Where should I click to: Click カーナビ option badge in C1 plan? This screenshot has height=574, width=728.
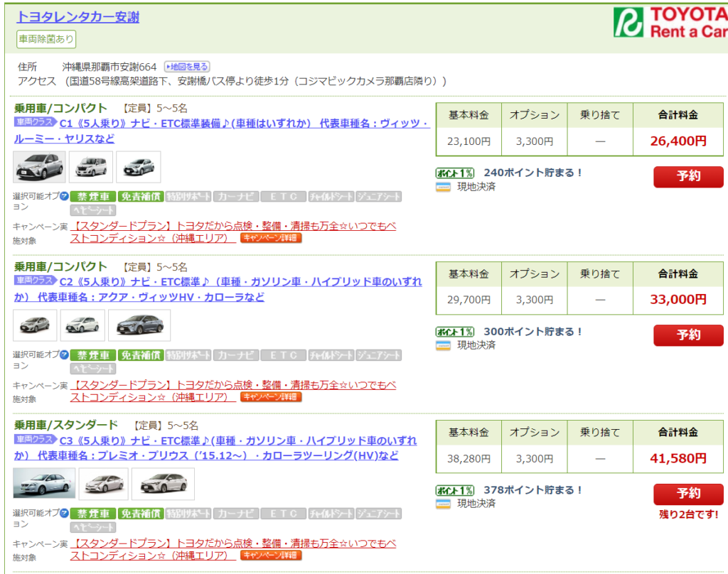pos(236,197)
